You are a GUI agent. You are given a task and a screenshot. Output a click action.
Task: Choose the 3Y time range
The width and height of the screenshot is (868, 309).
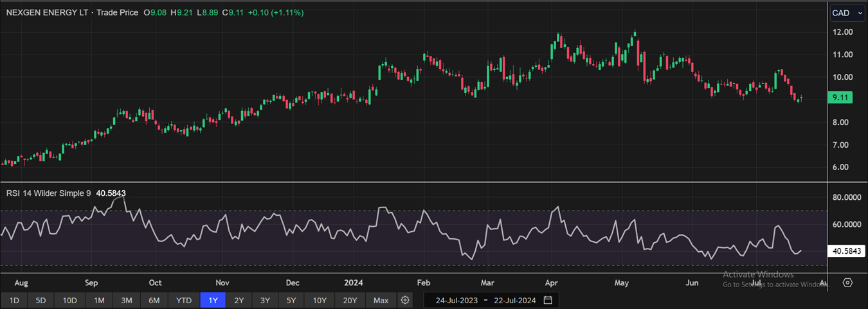click(x=266, y=300)
